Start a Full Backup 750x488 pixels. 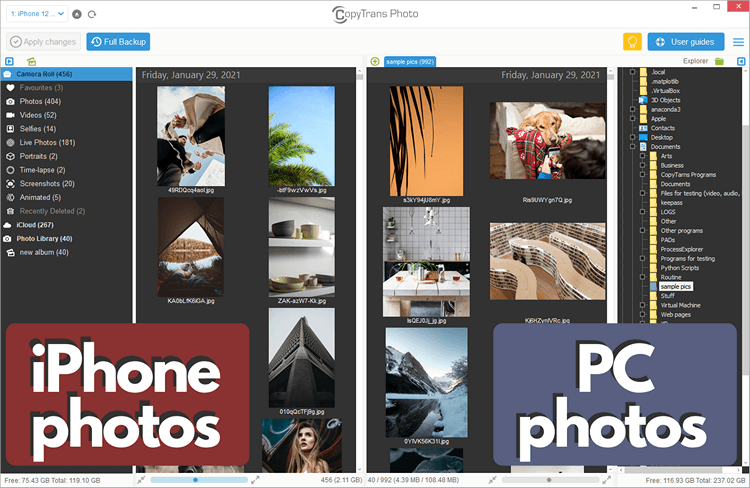coord(118,42)
